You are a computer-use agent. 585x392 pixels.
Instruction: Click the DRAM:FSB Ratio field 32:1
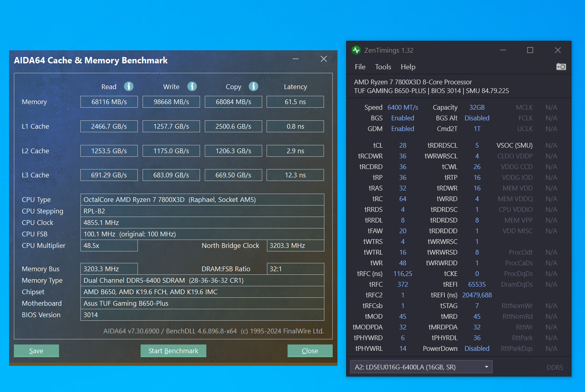click(295, 269)
